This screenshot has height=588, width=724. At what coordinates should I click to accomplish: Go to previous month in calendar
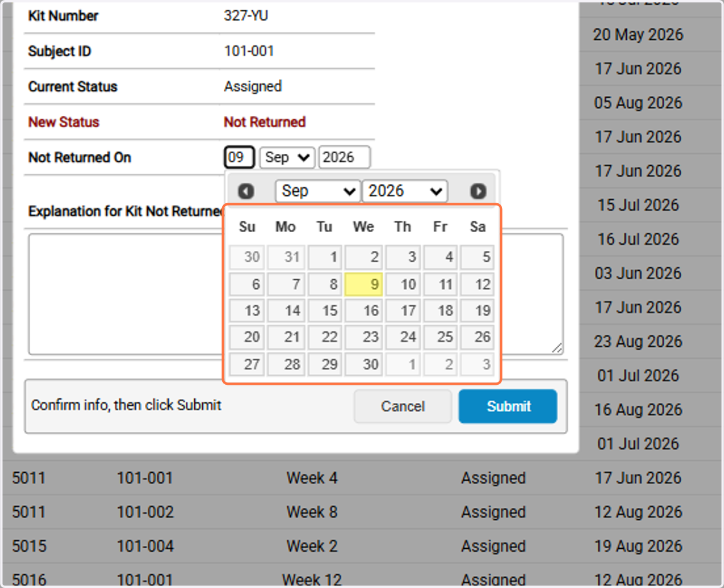246,191
